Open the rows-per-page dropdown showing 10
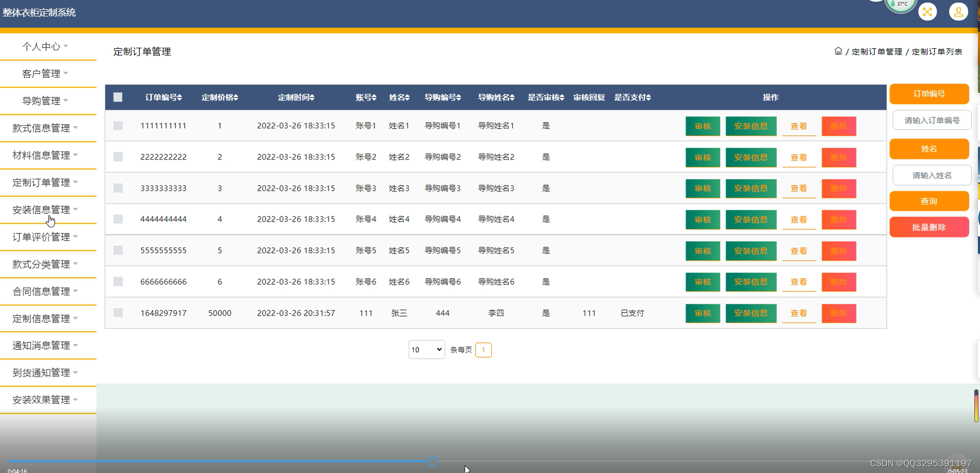Screen dimensions: 980x473 point(427,349)
